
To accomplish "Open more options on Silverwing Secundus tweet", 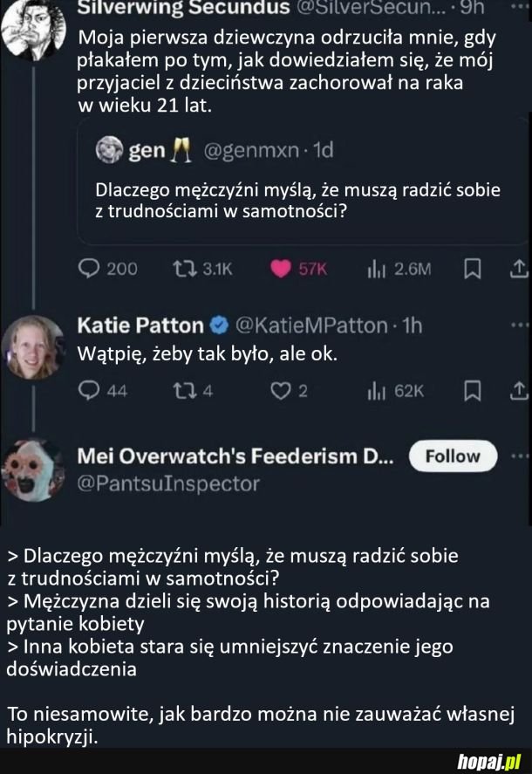I will (x=521, y=7).
